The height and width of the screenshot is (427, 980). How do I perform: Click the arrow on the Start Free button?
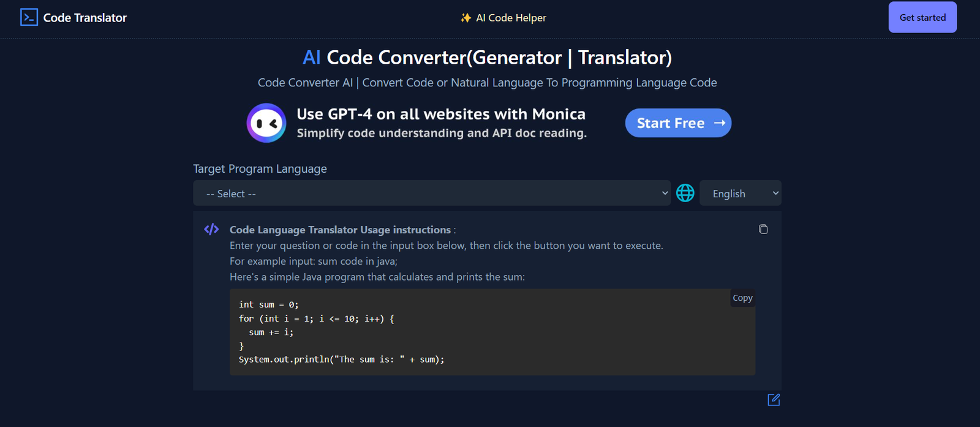pyautogui.click(x=720, y=123)
